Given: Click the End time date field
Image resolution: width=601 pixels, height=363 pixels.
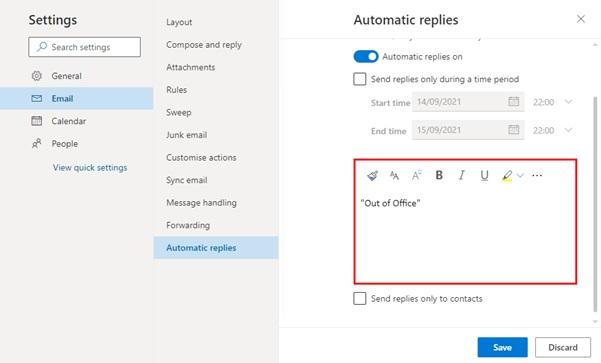Looking at the screenshot, I should click(x=468, y=130).
